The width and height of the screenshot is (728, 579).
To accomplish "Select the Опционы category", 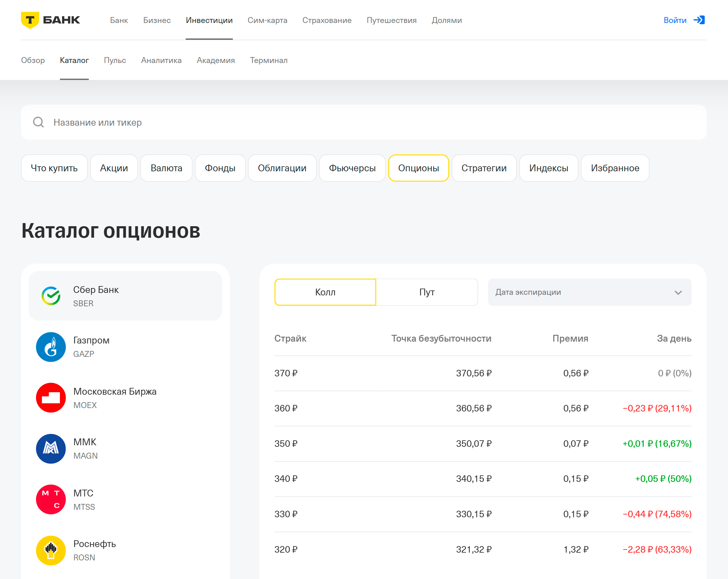I will click(x=418, y=168).
